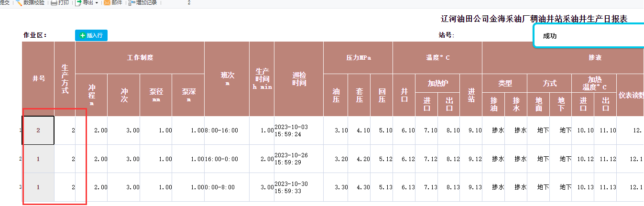Open the 导出 dropdown arrow

(x=97, y=3)
